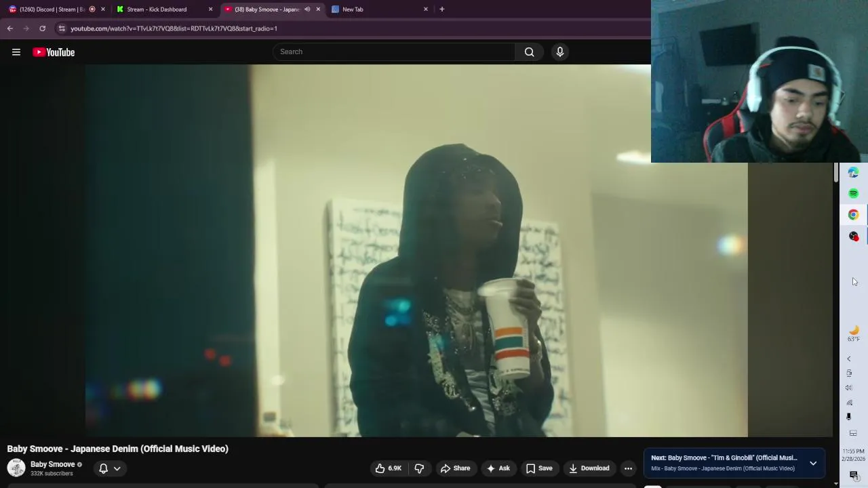Open Spotify from the taskbar
Image resolution: width=868 pixels, height=488 pixels.
[853, 194]
